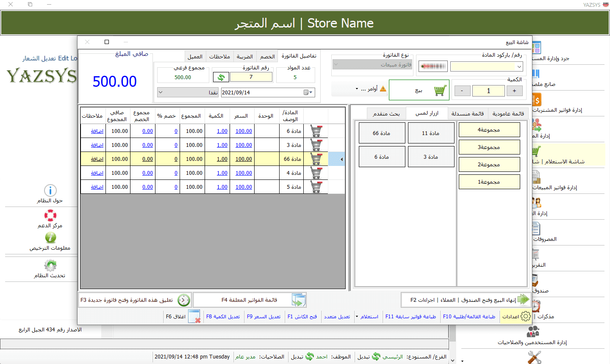Click the cart icon in the مادة 5 table row
Image resolution: width=610 pixels, height=364 pixels.
[316, 187]
